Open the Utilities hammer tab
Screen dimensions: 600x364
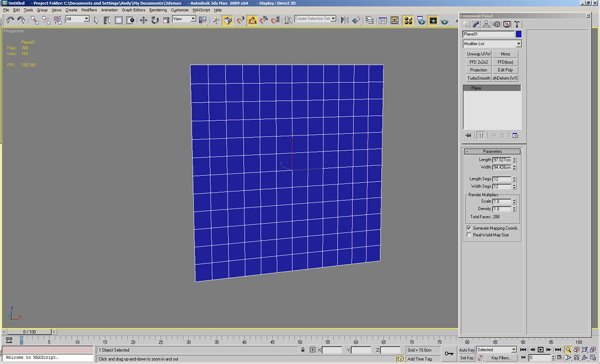517,24
